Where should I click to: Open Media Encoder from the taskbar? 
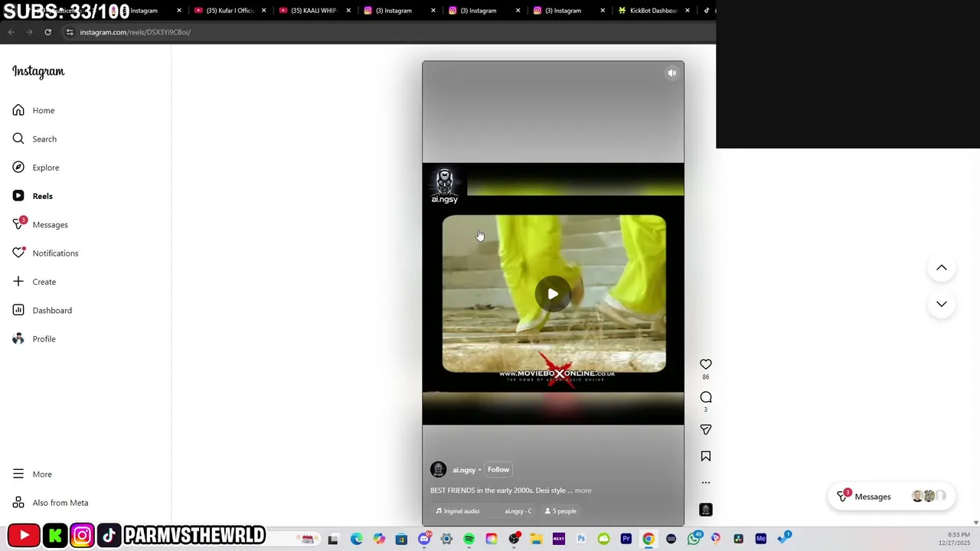pos(760,539)
